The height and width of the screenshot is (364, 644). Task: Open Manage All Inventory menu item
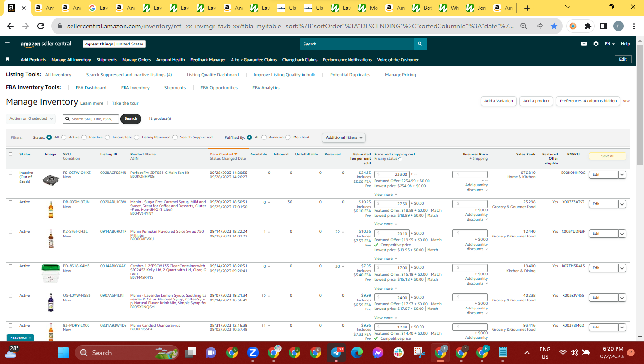pos(71,60)
